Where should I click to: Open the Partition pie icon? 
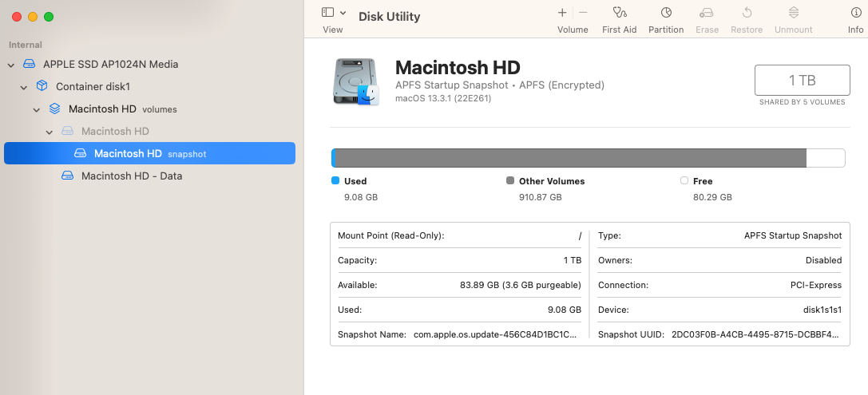(666, 12)
